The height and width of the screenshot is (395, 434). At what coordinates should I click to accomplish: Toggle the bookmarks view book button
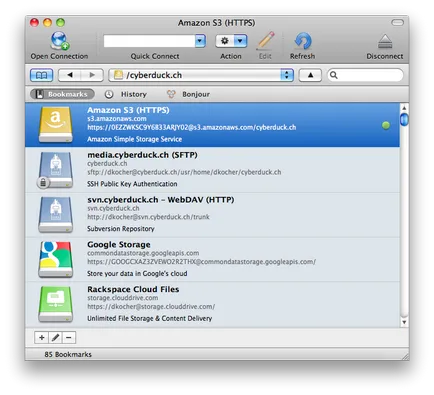point(41,75)
